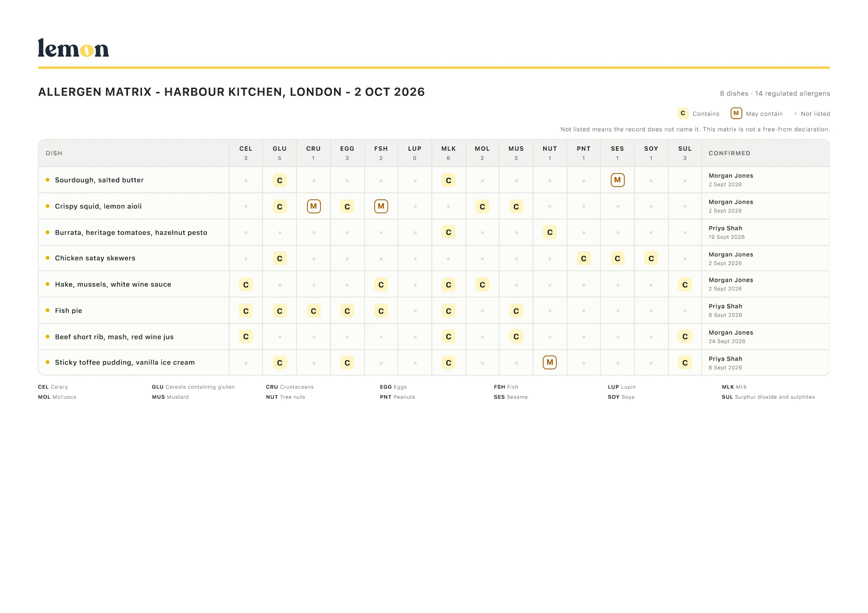This screenshot has width=868, height=613.
Task: Click Chicken satay's soya Contains badge
Action: click(651, 259)
